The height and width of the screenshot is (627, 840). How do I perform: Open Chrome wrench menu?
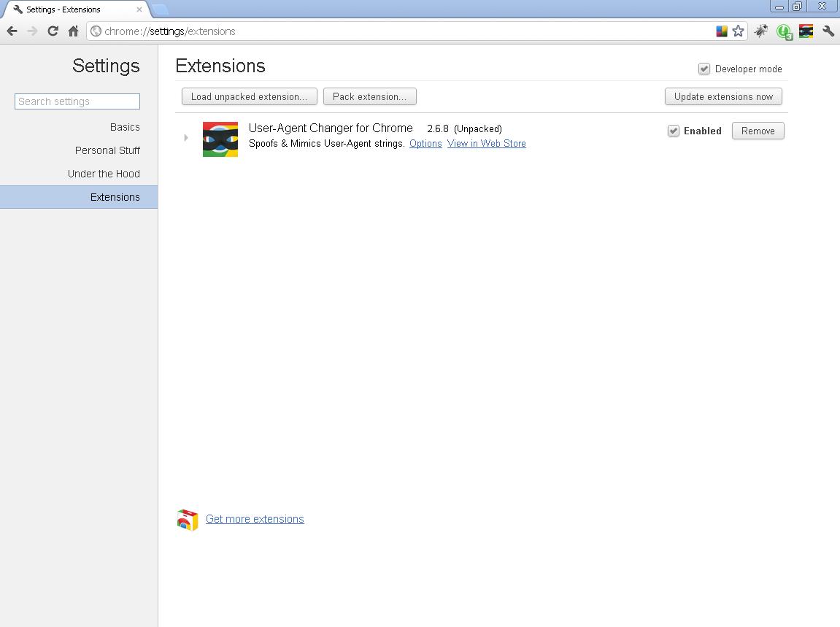[x=828, y=31]
